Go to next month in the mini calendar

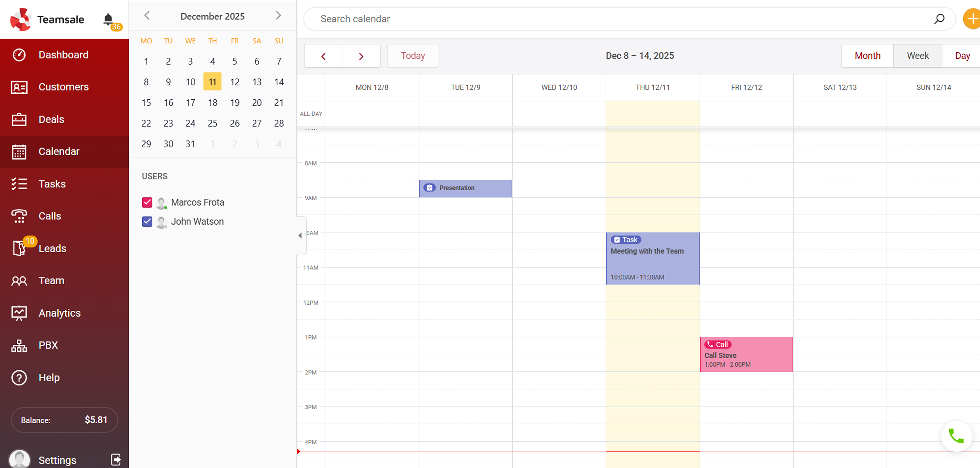coord(278,16)
